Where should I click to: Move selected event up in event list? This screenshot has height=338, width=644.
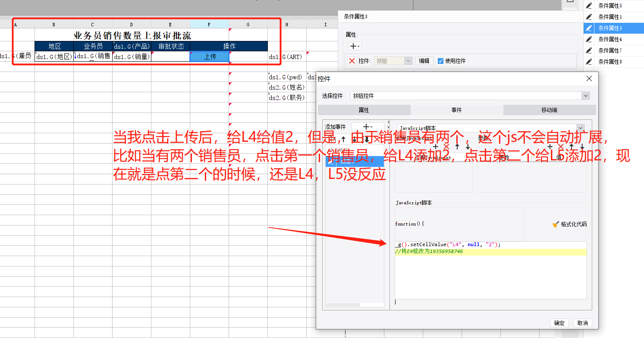coord(343,139)
